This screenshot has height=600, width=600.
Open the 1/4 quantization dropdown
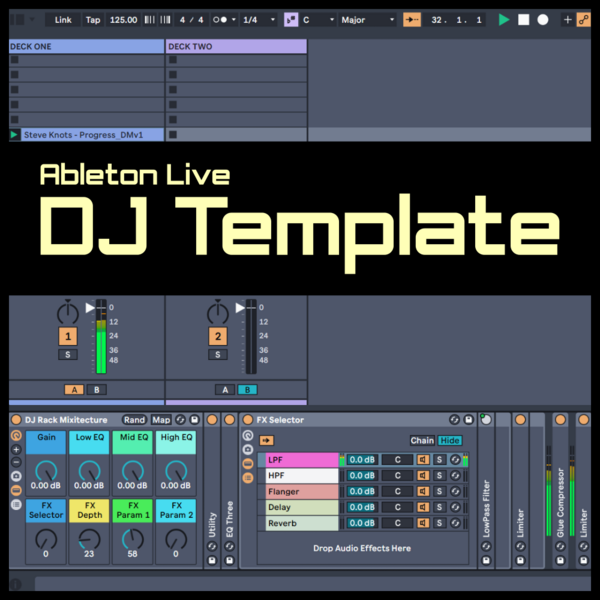point(259,20)
